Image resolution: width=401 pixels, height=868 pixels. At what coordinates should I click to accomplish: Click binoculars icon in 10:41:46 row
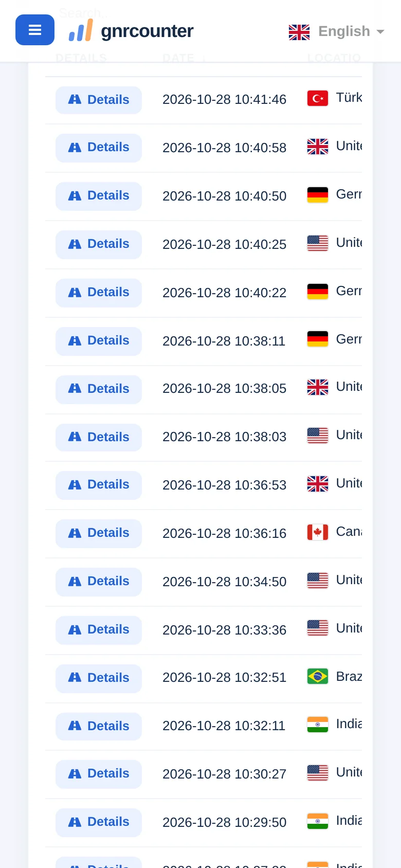point(75,99)
